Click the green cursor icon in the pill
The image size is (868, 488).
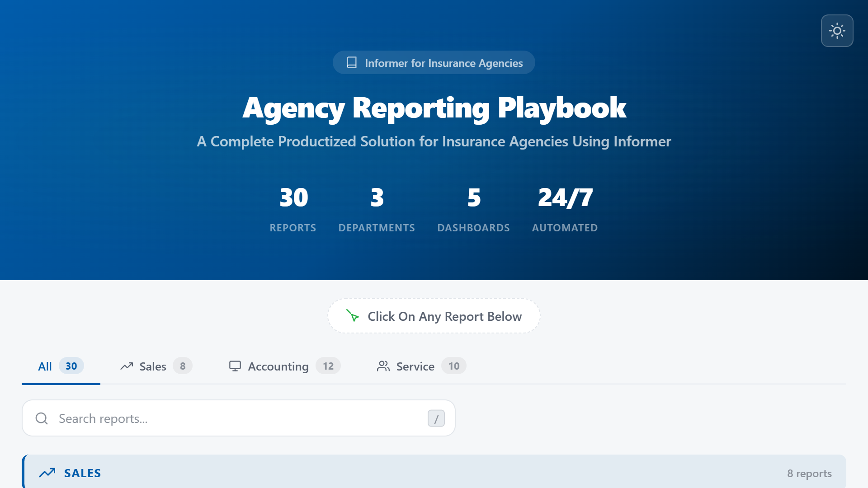tap(352, 316)
